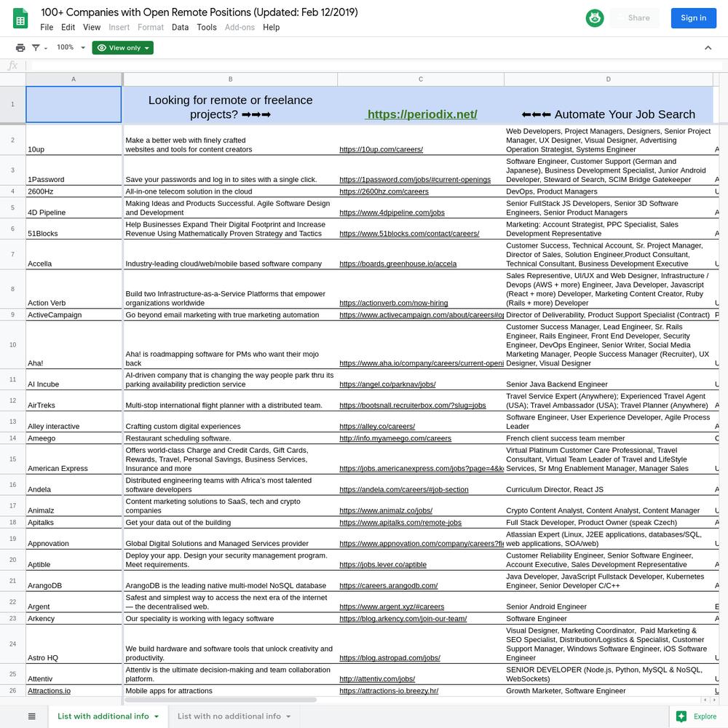Open the 4dpipeline.com jobs link
Image resolution: width=728 pixels, height=728 pixels.
click(x=392, y=213)
